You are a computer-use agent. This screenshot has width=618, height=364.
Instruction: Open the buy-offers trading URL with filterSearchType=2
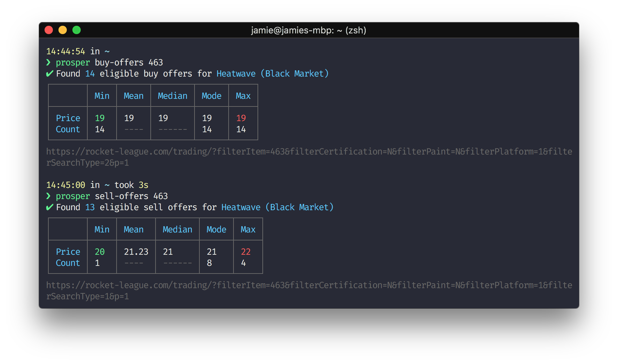(309, 157)
